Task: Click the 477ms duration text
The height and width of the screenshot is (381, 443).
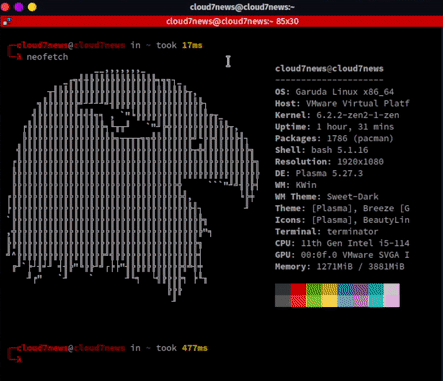Action: pos(195,348)
